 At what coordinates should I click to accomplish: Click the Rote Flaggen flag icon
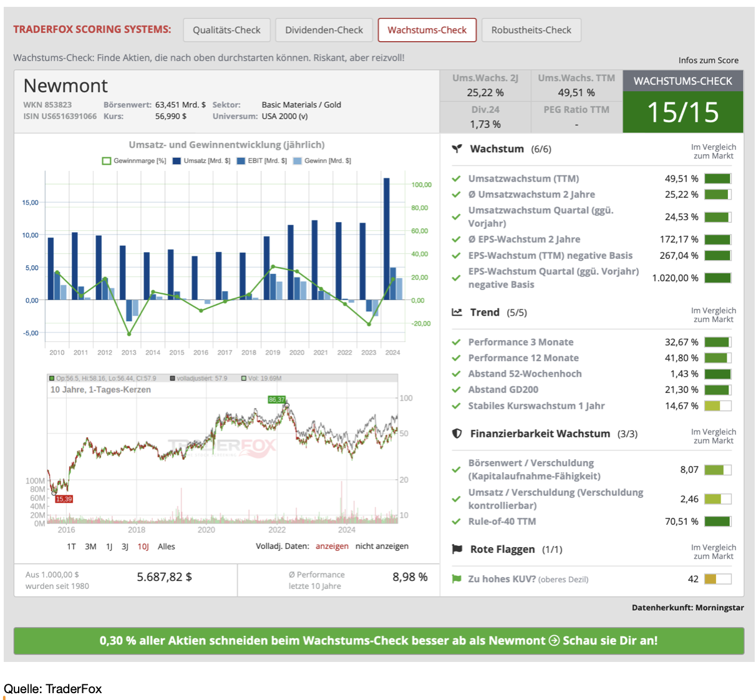click(x=457, y=549)
